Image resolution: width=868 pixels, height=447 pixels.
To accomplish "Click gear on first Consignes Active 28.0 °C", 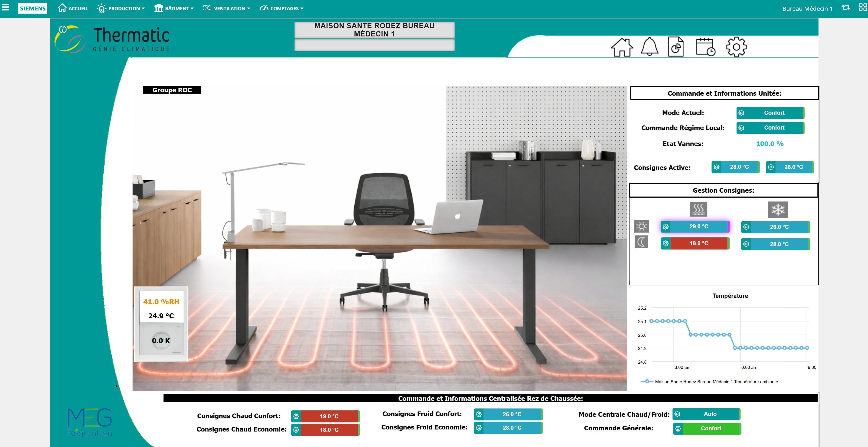I will (716, 167).
